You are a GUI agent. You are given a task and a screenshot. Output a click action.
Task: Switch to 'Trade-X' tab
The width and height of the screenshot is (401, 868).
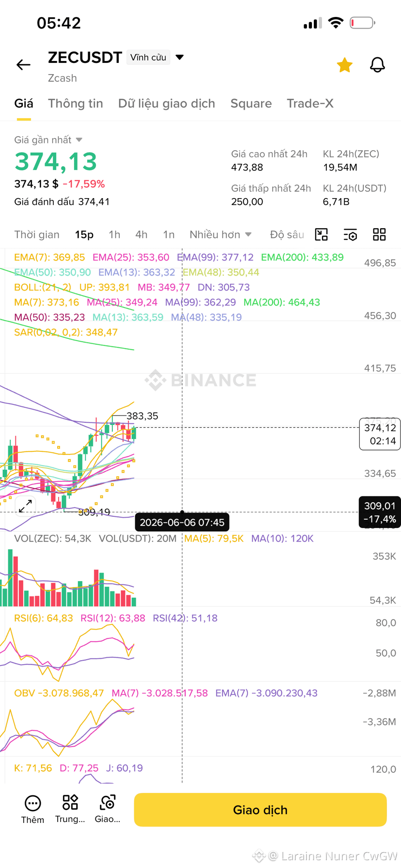click(310, 103)
